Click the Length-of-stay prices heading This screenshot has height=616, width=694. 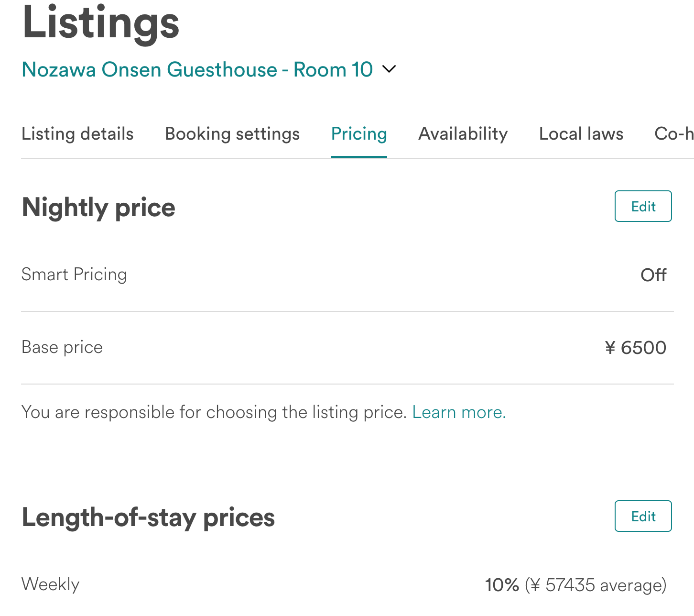[148, 517]
